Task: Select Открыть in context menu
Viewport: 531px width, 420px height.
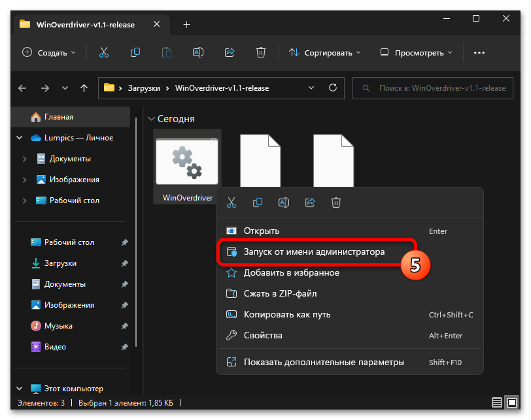Action: point(349,231)
